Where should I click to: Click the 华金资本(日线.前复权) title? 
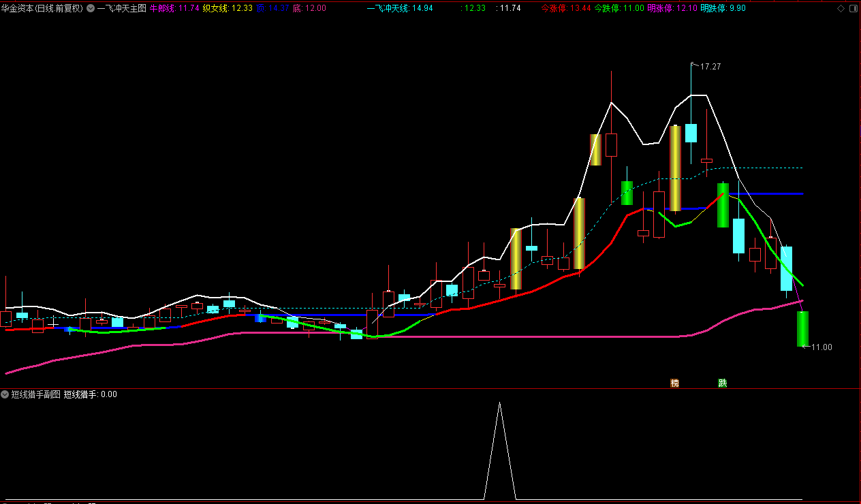[x=42, y=9]
